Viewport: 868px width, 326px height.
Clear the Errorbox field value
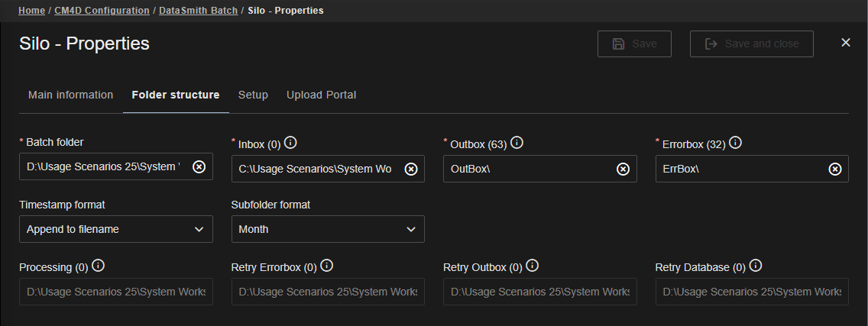point(835,169)
